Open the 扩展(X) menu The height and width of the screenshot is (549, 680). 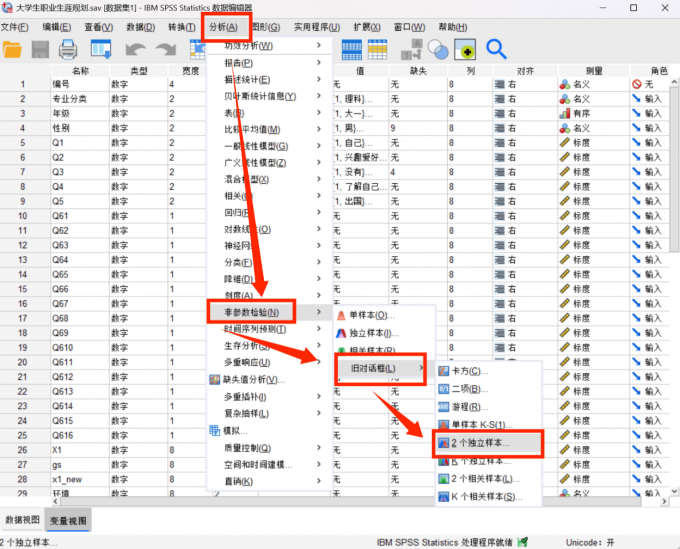pos(367,27)
